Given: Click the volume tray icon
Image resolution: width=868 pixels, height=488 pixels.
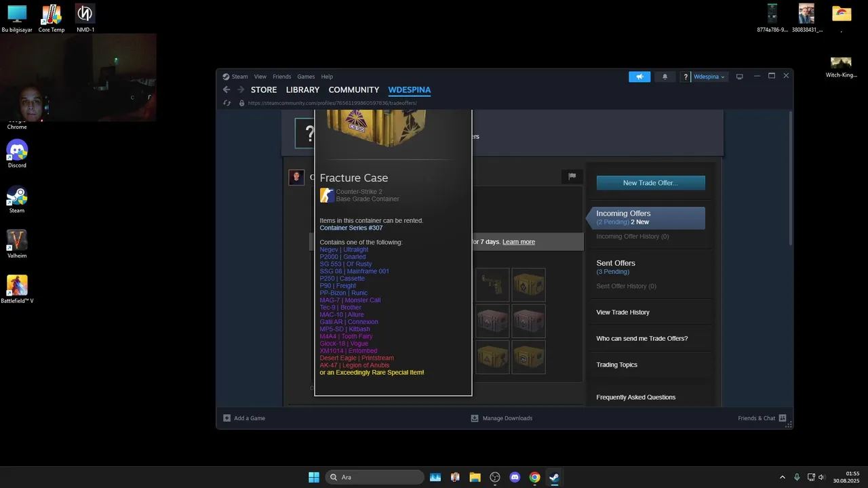Looking at the screenshot, I should [821, 477].
